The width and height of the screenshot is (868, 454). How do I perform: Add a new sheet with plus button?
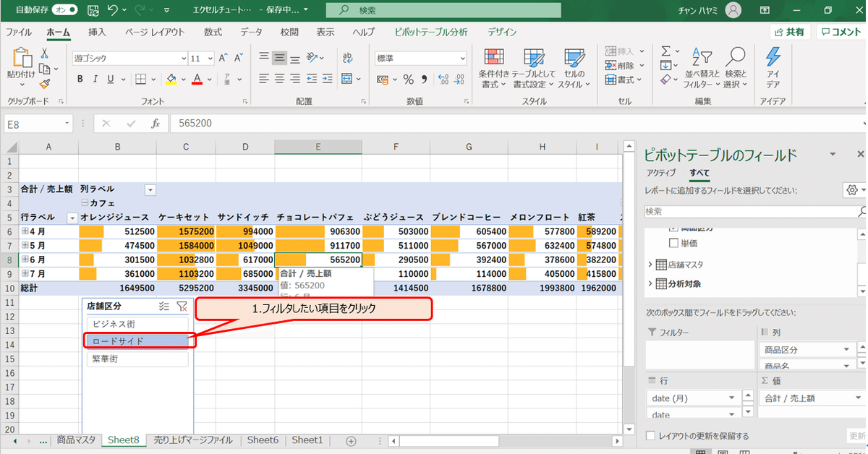tap(351, 440)
